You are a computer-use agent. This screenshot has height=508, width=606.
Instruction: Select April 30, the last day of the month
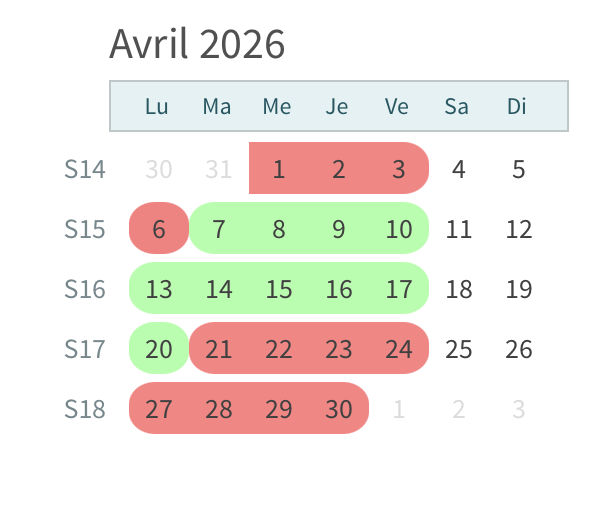coord(339,409)
